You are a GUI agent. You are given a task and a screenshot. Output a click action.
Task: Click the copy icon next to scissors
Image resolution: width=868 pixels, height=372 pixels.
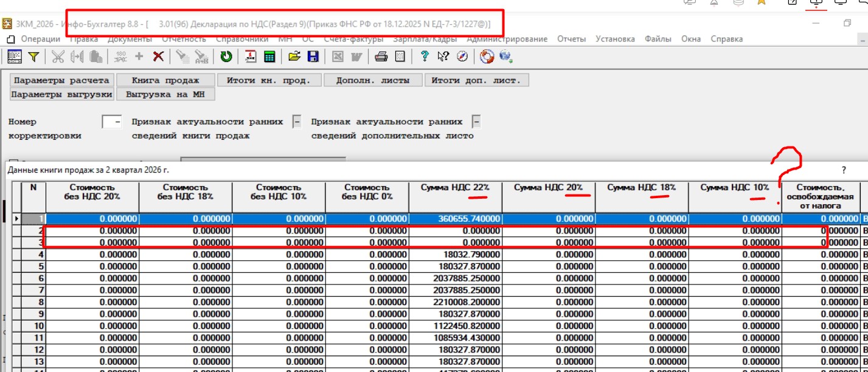coord(77,57)
